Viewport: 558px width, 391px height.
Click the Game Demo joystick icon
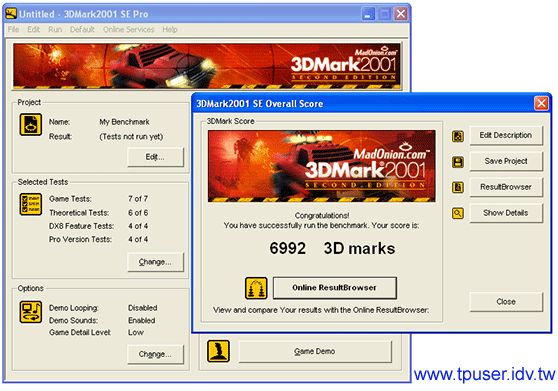[218, 351]
